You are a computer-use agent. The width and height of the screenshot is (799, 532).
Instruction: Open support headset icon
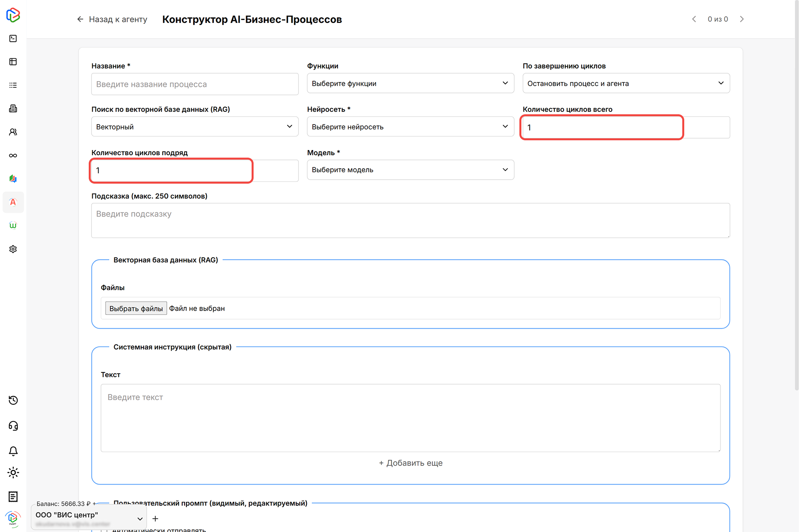[13, 426]
